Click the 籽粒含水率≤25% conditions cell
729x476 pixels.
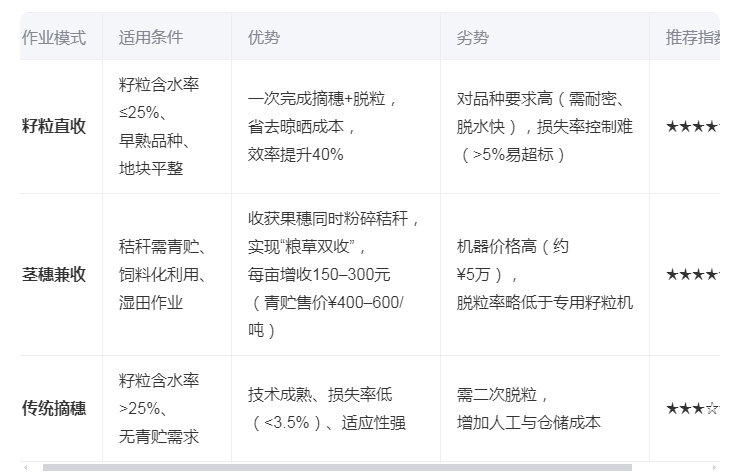tap(160, 127)
